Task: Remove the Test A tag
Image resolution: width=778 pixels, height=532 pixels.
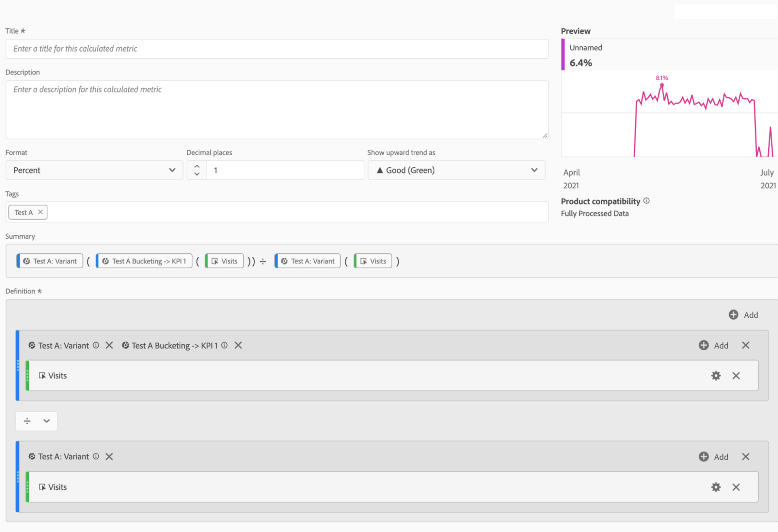Action: pyautogui.click(x=41, y=212)
